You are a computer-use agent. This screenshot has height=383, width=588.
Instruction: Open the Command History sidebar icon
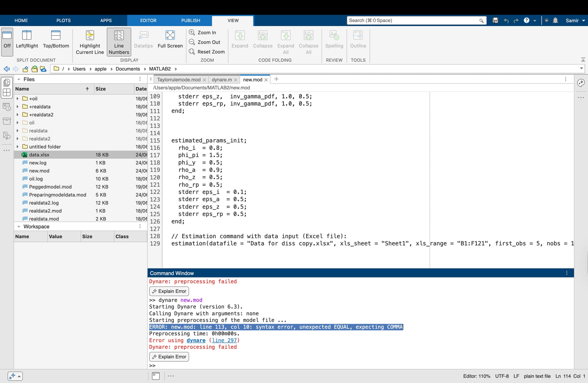point(7,107)
